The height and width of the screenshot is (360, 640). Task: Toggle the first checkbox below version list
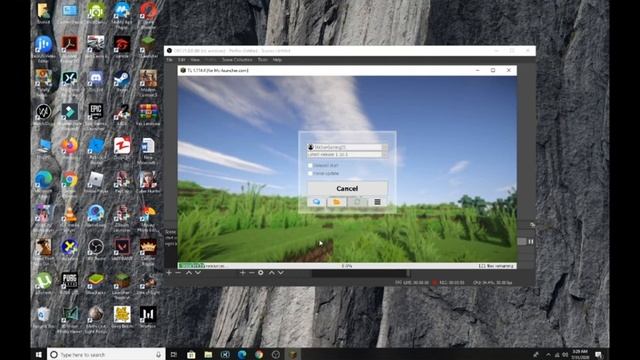[310, 165]
